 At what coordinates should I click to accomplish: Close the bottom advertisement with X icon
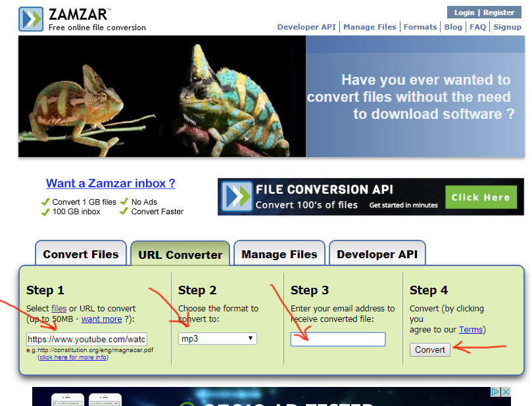click(506, 392)
